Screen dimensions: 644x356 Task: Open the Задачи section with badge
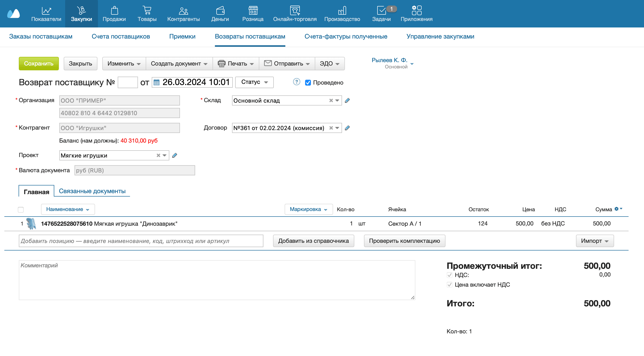pos(381,14)
